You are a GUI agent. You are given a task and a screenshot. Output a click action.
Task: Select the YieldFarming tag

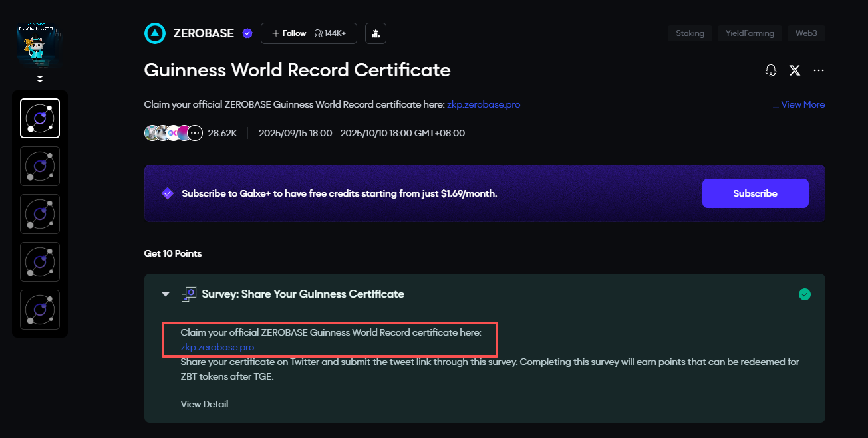[x=750, y=33]
